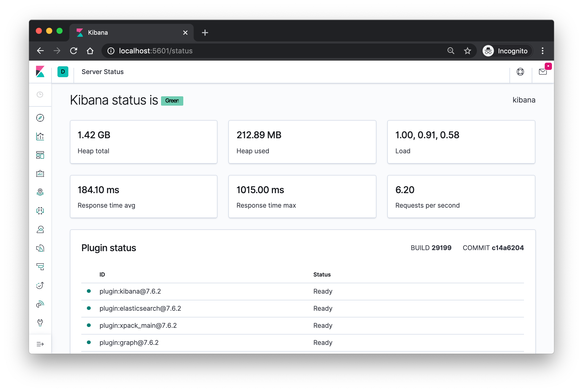Open a new browser tab
583x392 pixels.
click(205, 33)
